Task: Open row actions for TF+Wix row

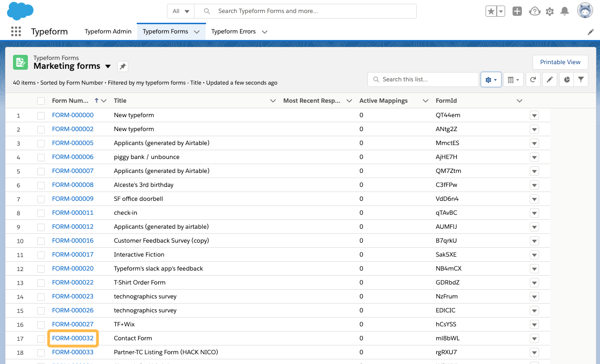Action: click(x=534, y=324)
